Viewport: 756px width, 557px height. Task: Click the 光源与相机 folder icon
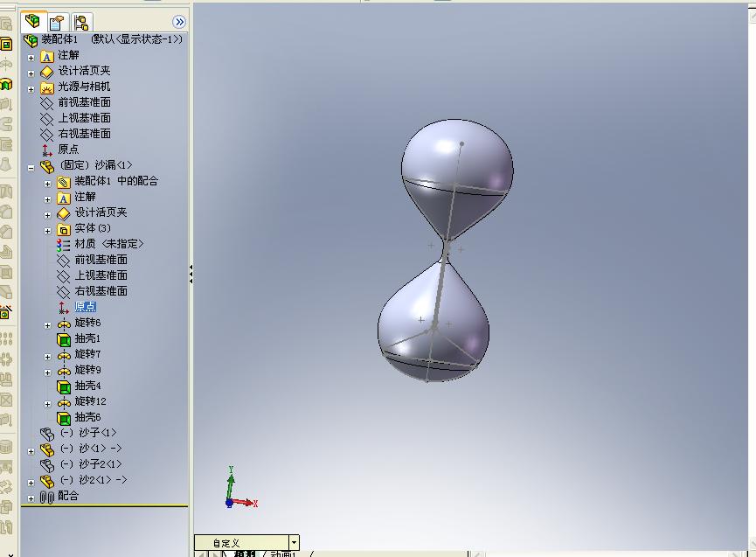pyautogui.click(x=47, y=87)
